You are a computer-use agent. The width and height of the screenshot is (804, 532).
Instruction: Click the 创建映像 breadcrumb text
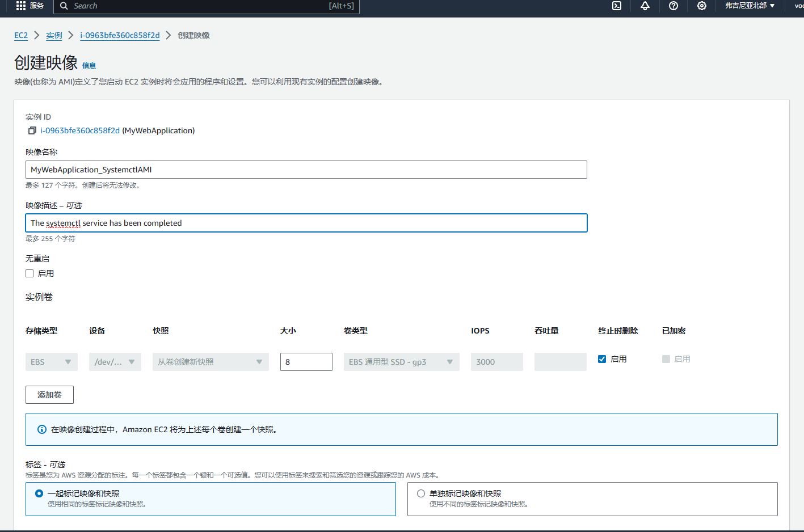click(194, 35)
